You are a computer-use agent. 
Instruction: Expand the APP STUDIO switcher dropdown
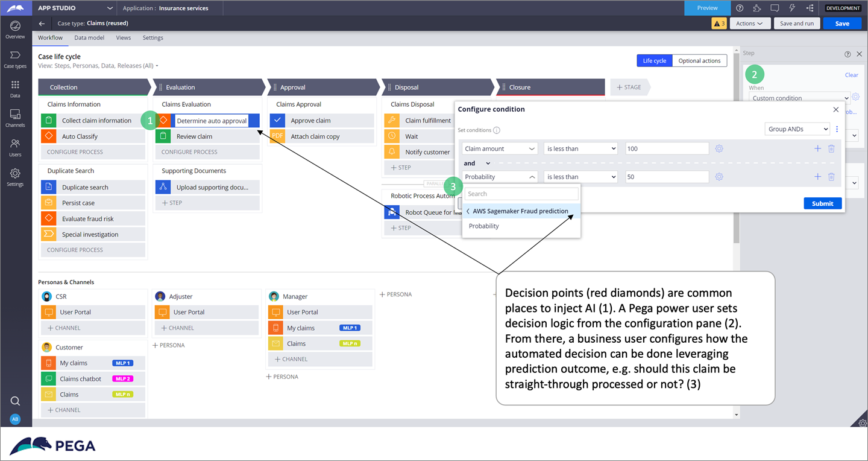pyautogui.click(x=109, y=8)
